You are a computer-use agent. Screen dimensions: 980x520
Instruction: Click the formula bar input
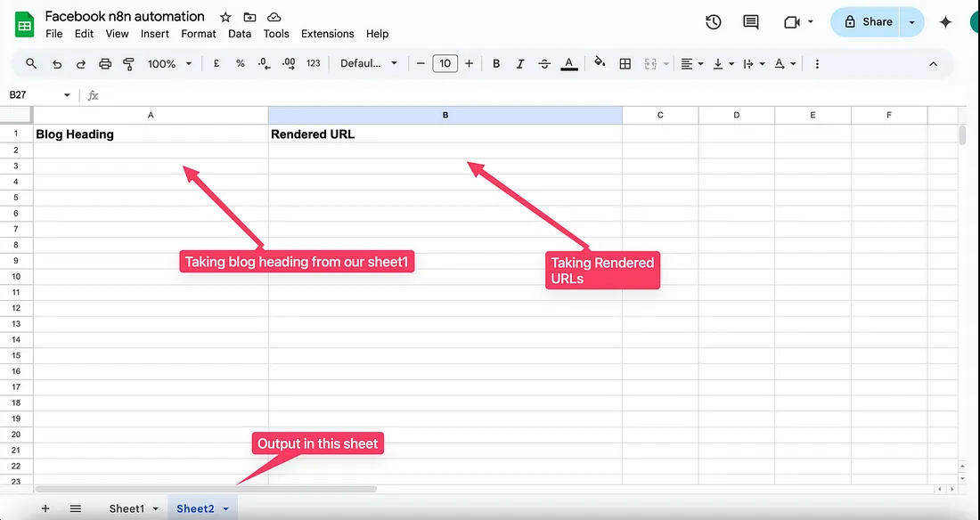point(531,95)
